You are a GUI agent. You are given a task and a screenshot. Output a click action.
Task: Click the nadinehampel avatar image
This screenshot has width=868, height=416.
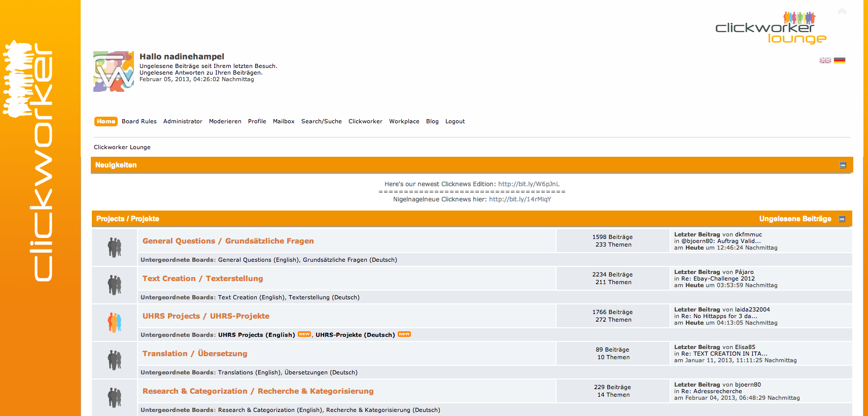[114, 72]
